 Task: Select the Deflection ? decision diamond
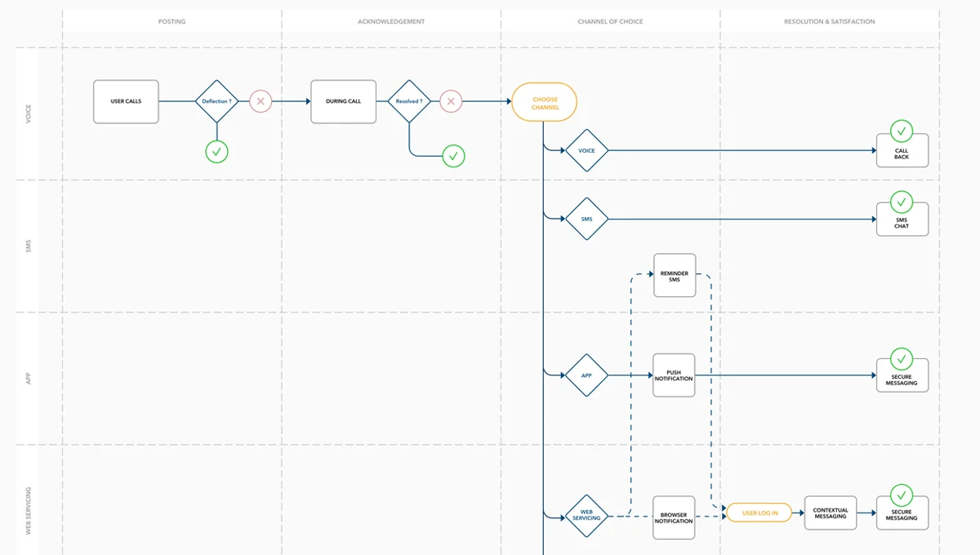pyautogui.click(x=217, y=101)
